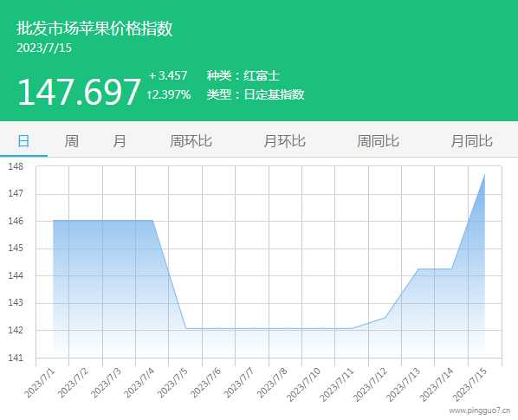
Task: Select the 月同比 monthly year-over-year tab
Action: coord(472,141)
